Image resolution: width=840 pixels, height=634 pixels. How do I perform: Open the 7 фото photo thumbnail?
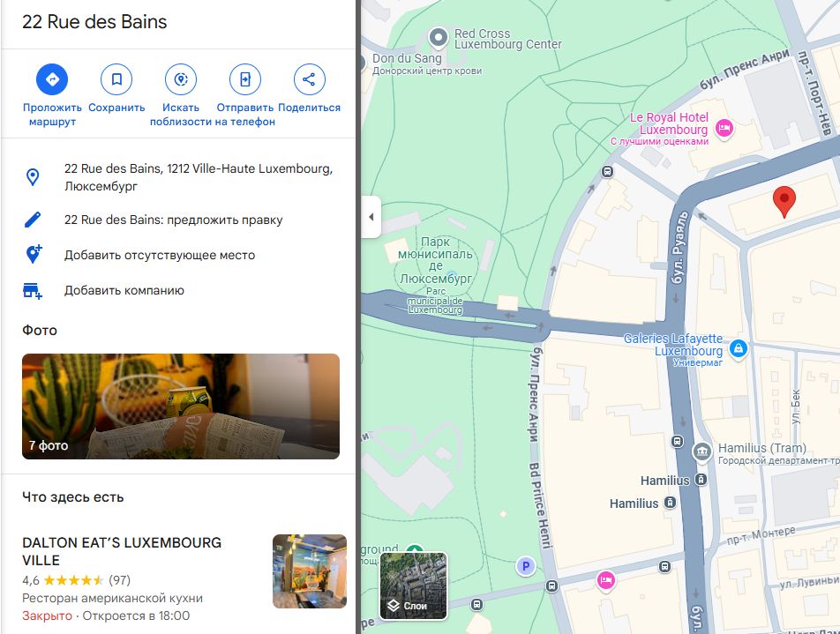[181, 406]
